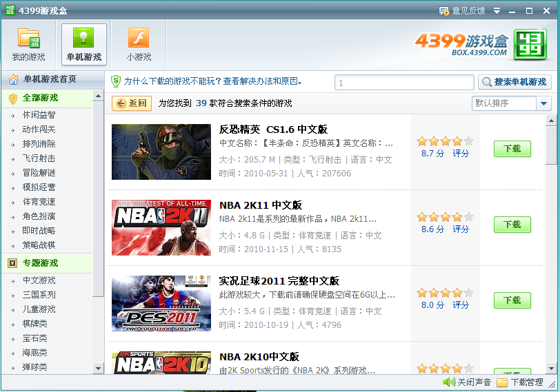This screenshot has width=560, height=392.
Task: Toggle 关闭声音 speaker icon
Action: 448,382
